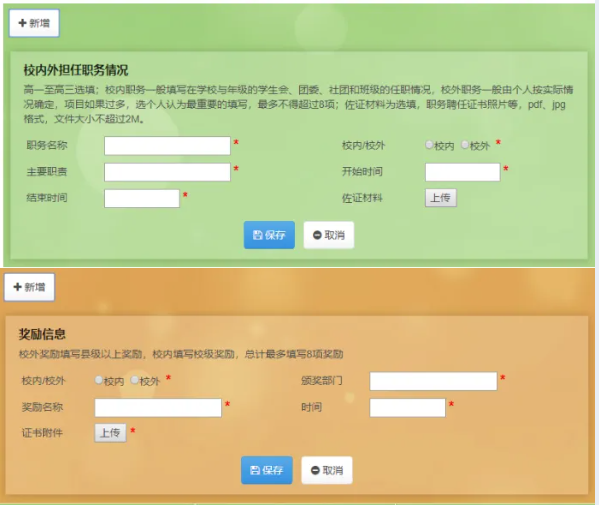This screenshot has width=599, height=505.
Task: Open the 时间 field in 奖励信息
Action: 408,408
